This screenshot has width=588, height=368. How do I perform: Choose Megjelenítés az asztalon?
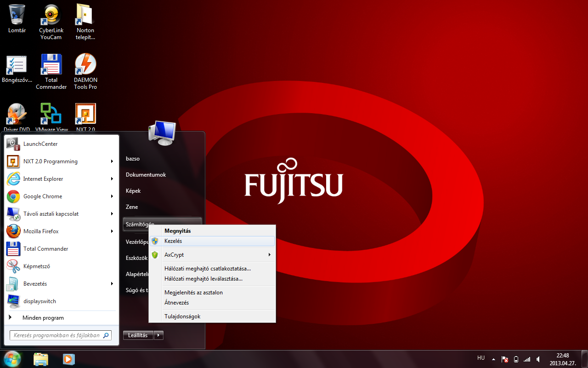pos(212,293)
